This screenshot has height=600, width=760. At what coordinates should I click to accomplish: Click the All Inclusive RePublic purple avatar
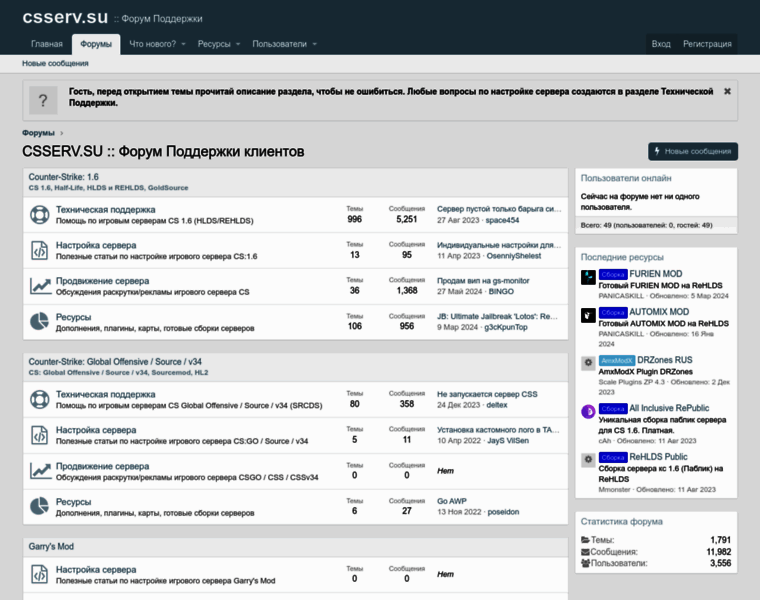click(589, 413)
